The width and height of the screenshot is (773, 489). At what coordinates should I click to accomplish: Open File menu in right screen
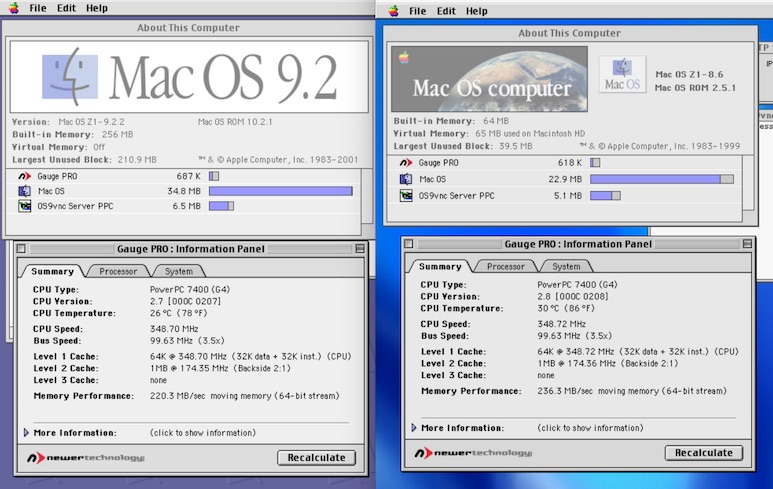(418, 11)
